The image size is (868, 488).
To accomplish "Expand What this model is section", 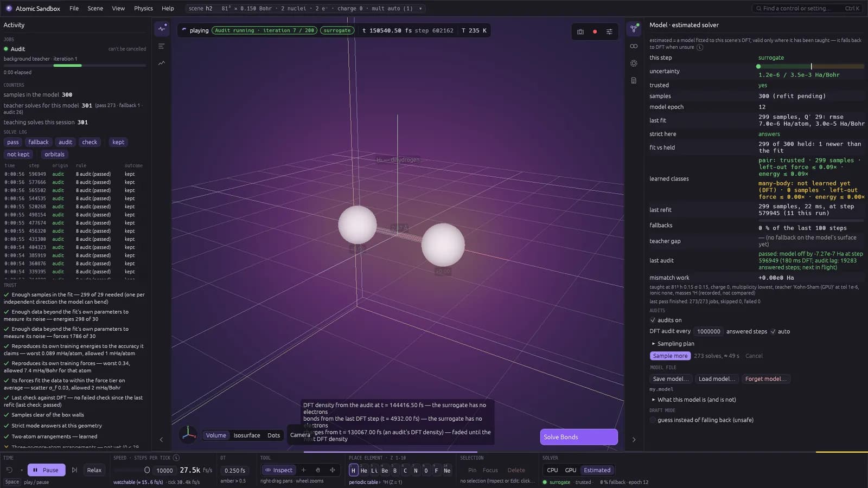I will tap(694, 400).
